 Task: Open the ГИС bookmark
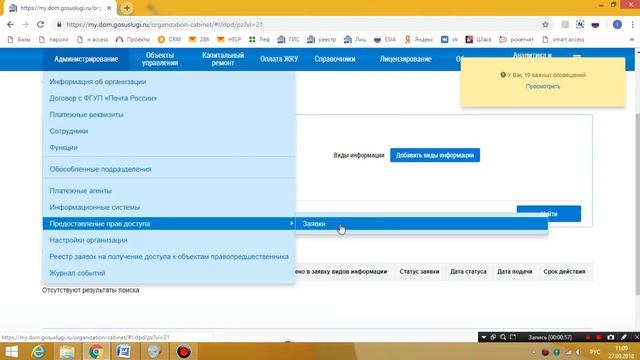pyautogui.click(x=289, y=40)
